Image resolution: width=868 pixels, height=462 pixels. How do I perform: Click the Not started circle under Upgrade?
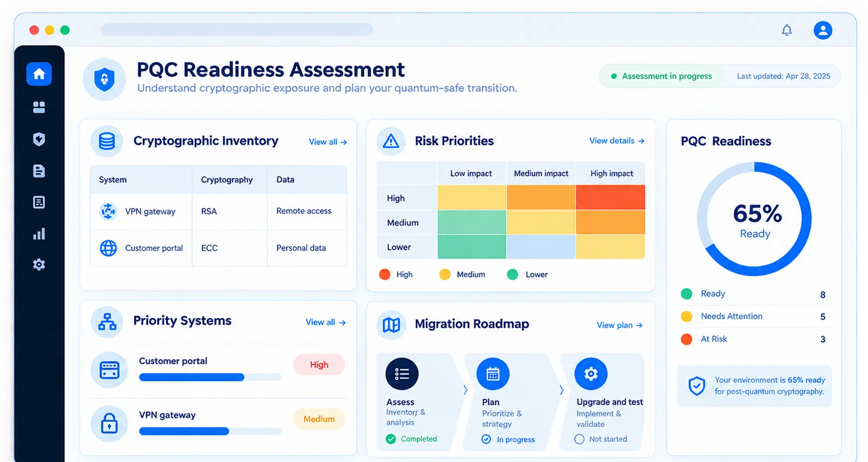coord(579,439)
